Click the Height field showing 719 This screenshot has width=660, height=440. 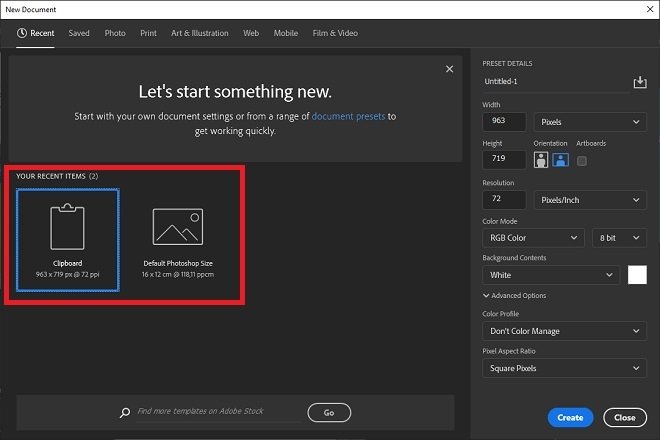pos(504,160)
